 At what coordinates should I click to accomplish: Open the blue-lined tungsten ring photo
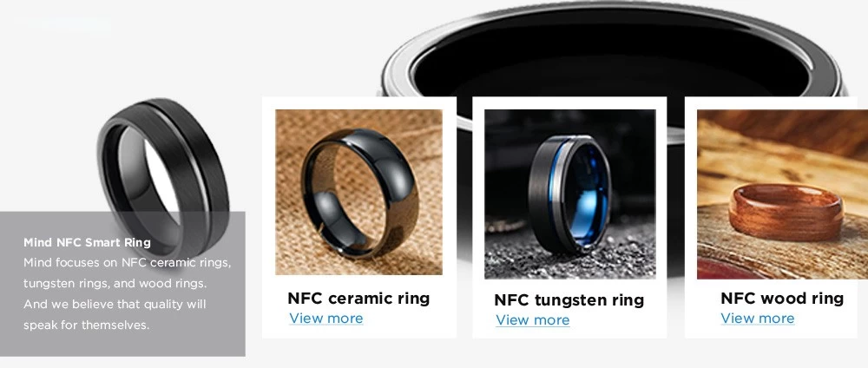(569, 194)
